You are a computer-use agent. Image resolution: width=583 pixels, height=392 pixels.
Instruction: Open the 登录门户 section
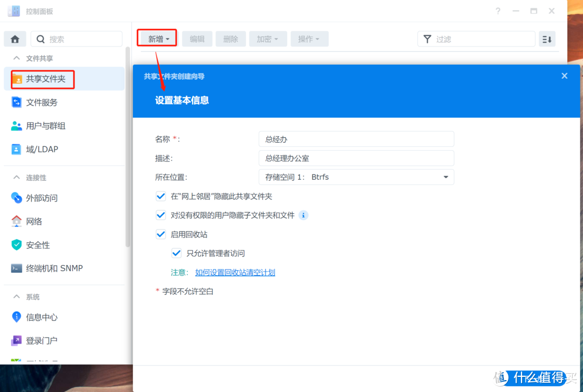43,340
